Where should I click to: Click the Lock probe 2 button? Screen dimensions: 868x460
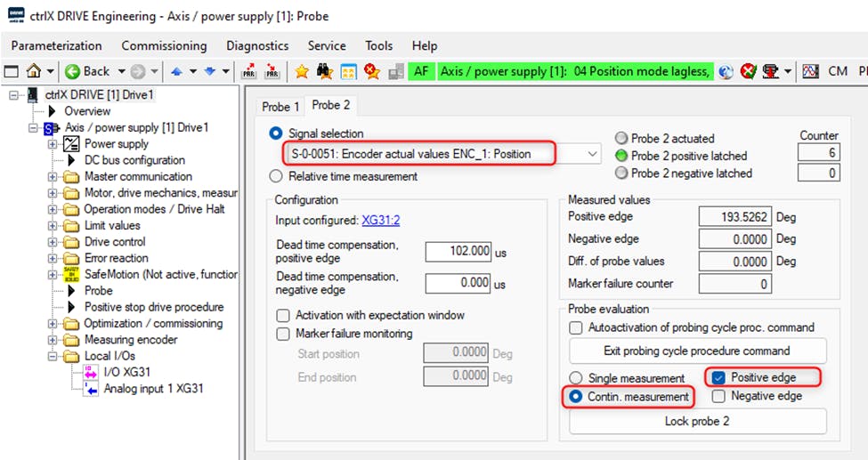697,421
